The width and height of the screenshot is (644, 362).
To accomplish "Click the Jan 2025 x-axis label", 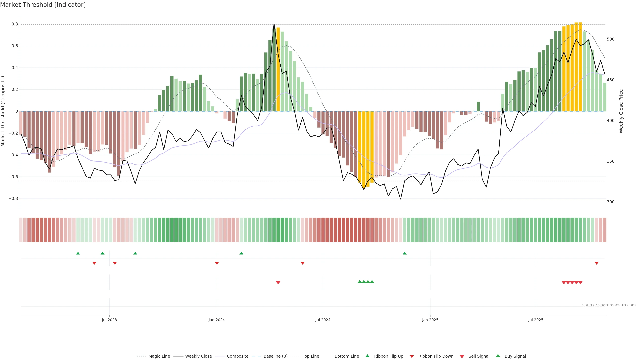I will pyautogui.click(x=430, y=320).
